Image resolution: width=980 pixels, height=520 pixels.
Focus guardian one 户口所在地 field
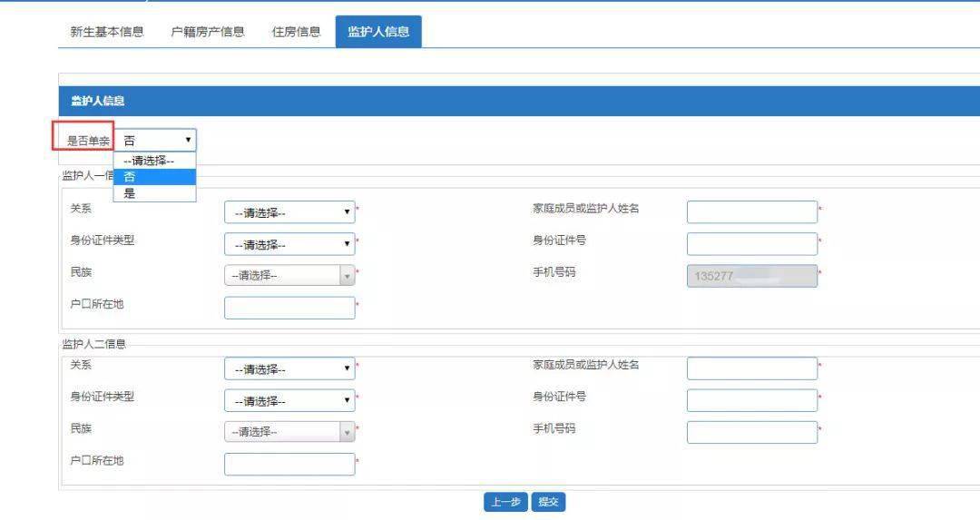point(289,308)
